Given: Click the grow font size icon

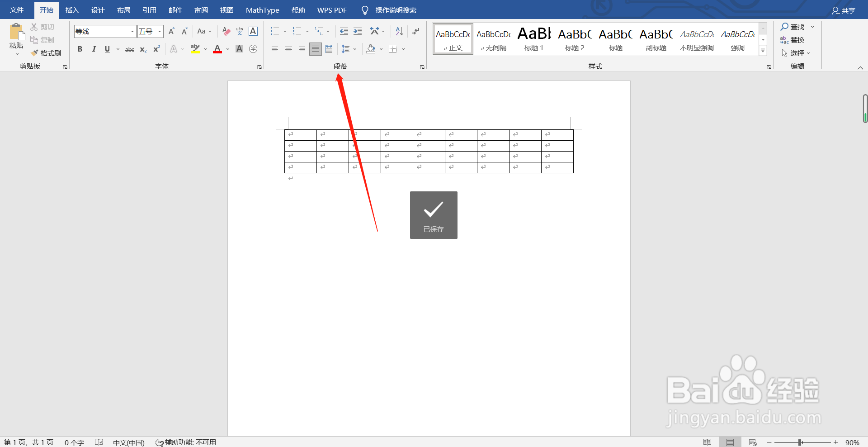Looking at the screenshot, I should pyautogui.click(x=171, y=31).
